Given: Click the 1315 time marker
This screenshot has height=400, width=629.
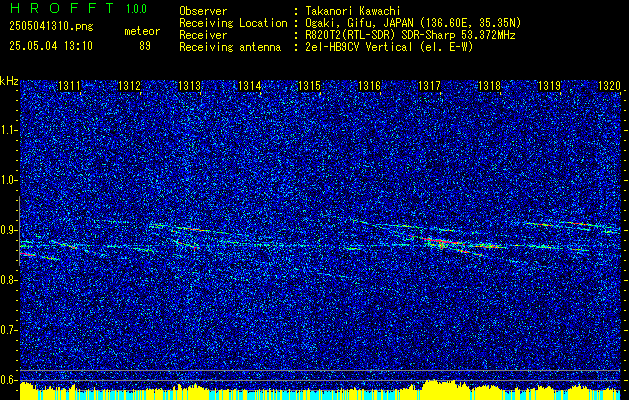Looking at the screenshot, I should (x=309, y=85).
